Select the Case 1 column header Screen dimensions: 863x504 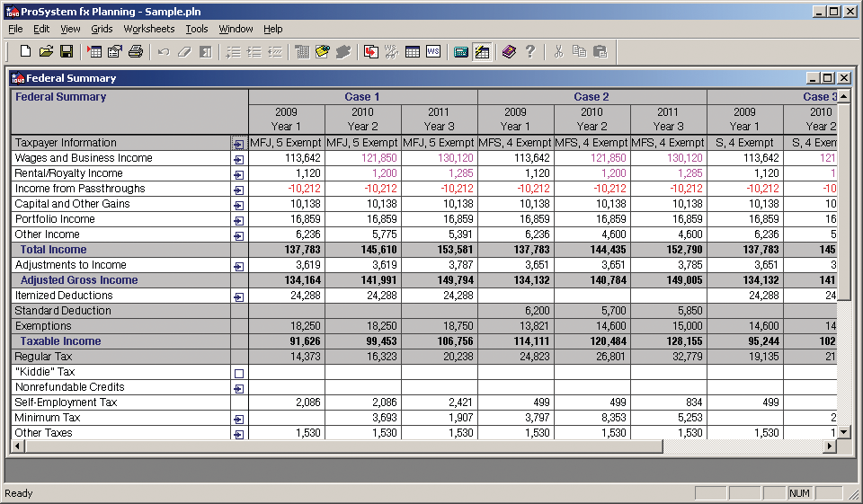click(362, 97)
